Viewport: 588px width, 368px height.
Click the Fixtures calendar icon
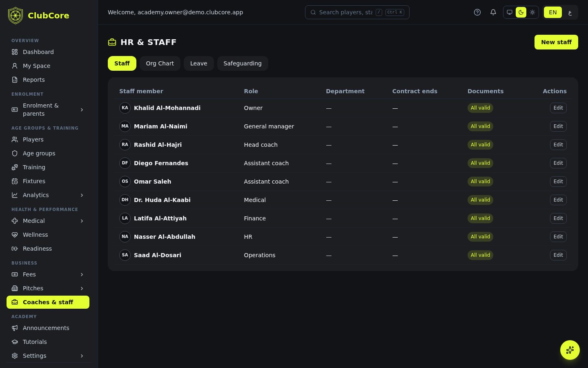tap(15, 181)
